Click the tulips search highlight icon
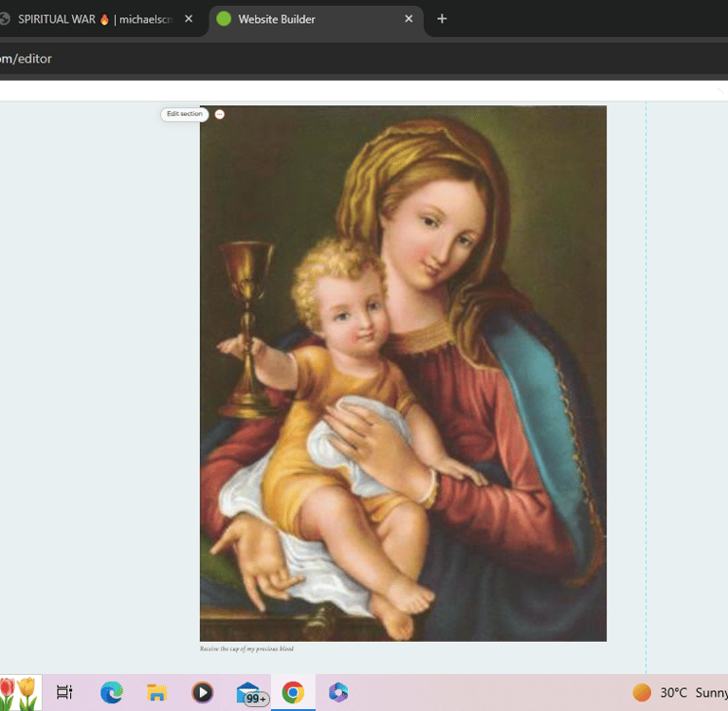The height and width of the screenshot is (711, 728). coord(19,693)
